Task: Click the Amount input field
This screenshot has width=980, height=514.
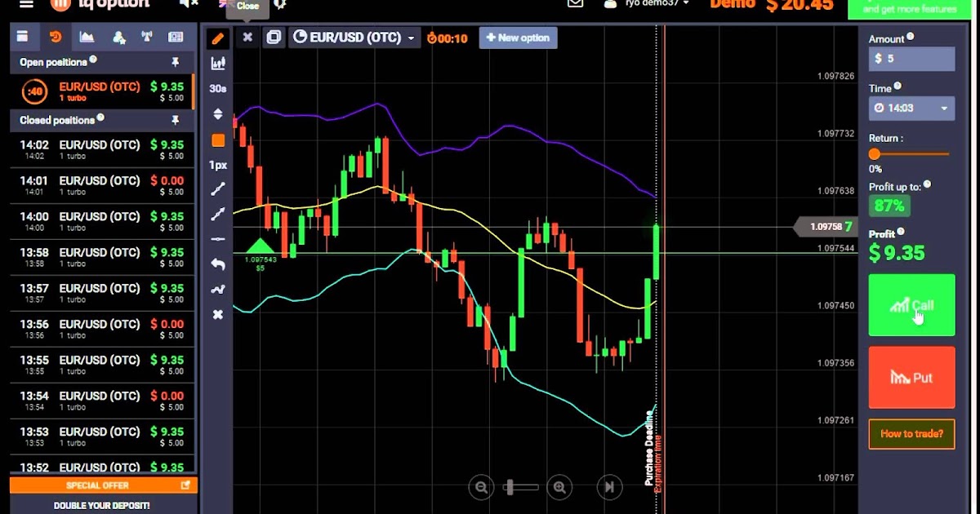Action: [911, 59]
